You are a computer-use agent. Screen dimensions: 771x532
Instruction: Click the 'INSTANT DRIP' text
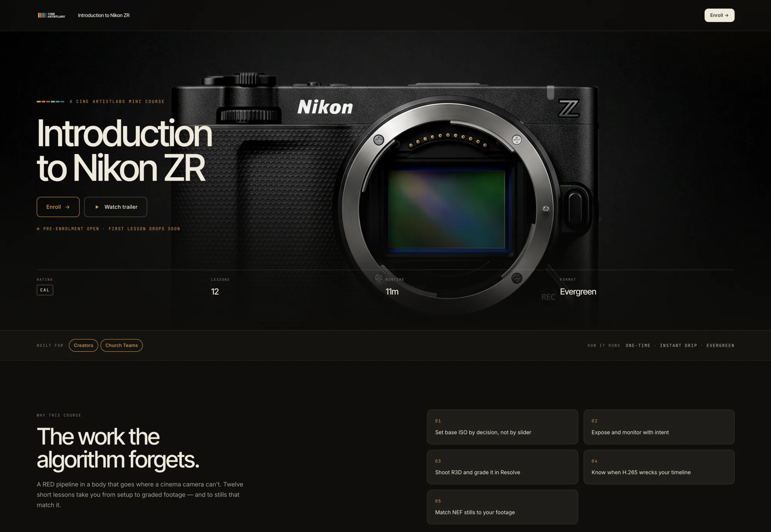(x=678, y=346)
